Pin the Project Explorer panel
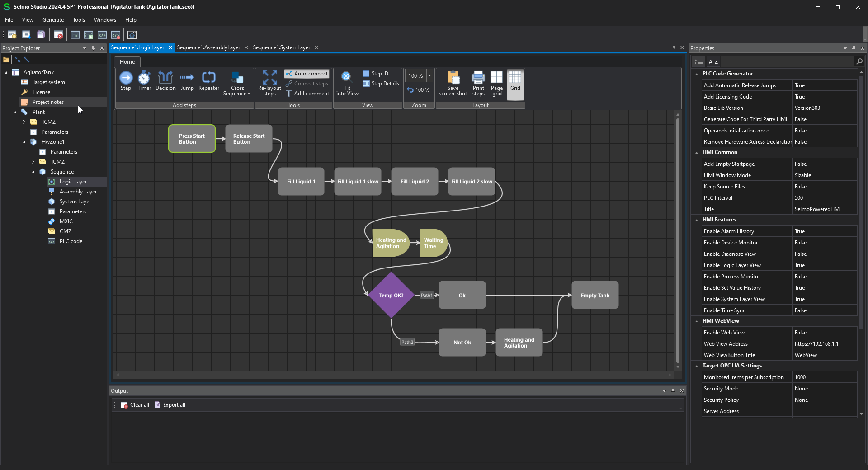This screenshot has width=868, height=470. pyautogui.click(x=93, y=48)
